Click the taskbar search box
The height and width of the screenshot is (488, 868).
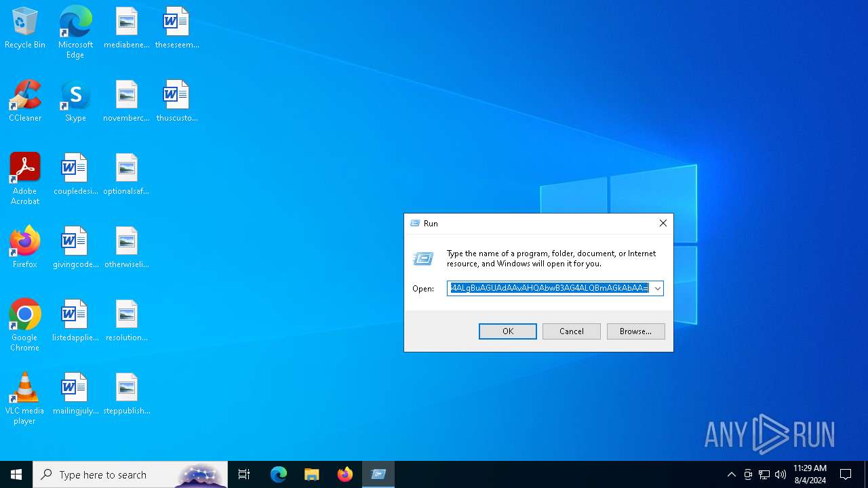point(130,474)
